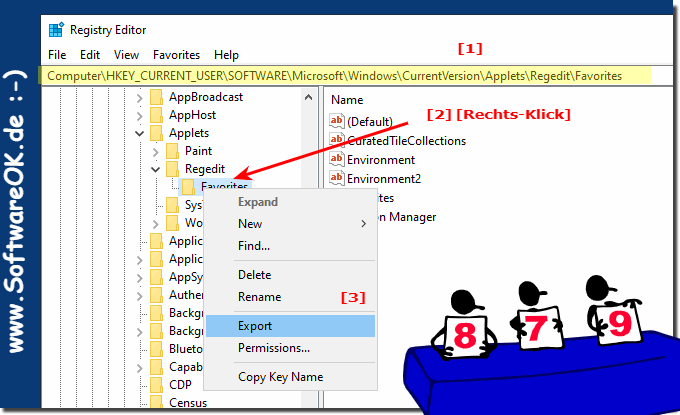The width and height of the screenshot is (680, 415).
Task: Select the Census folder icon
Action: tap(156, 402)
